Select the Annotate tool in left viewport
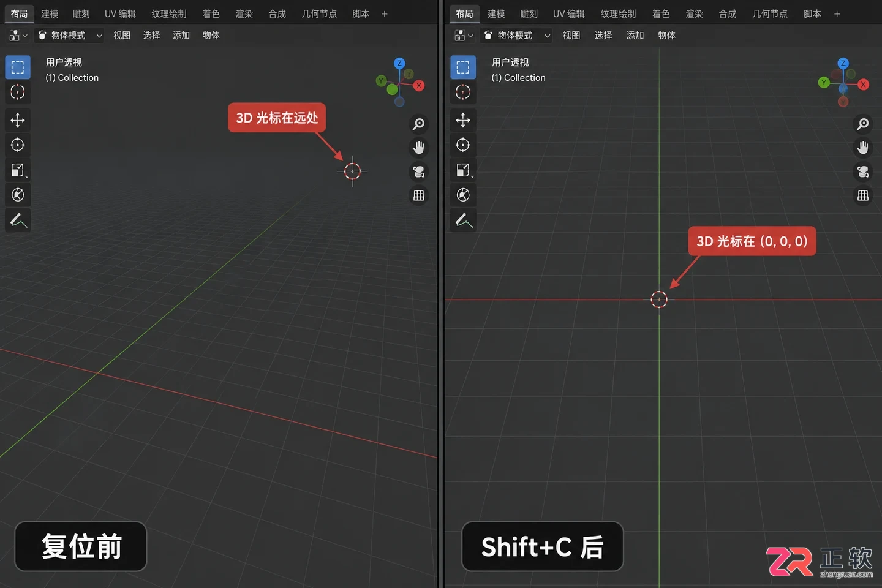This screenshot has width=882, height=588. [x=18, y=220]
